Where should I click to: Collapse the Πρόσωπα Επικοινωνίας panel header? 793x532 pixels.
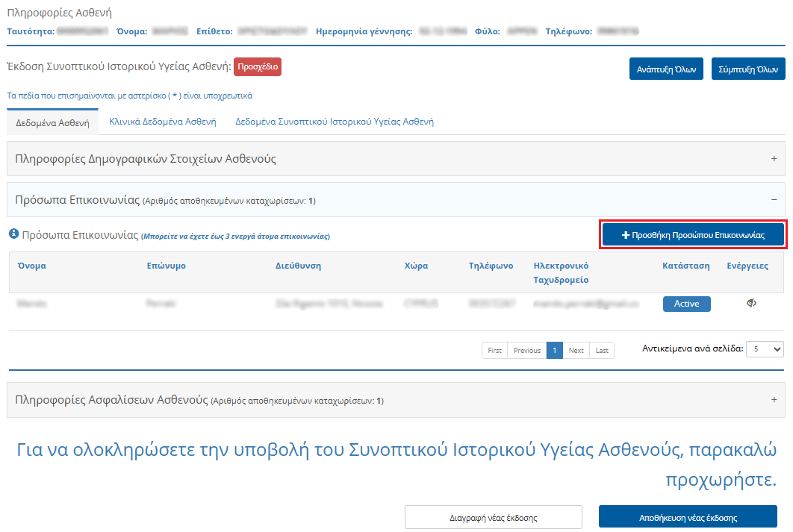click(x=774, y=200)
